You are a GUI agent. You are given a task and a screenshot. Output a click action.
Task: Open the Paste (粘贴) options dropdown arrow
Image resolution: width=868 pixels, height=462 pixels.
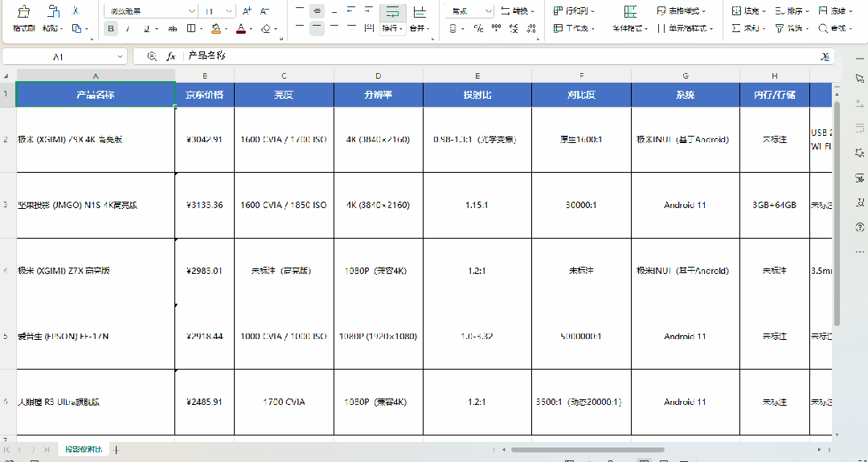pos(61,29)
